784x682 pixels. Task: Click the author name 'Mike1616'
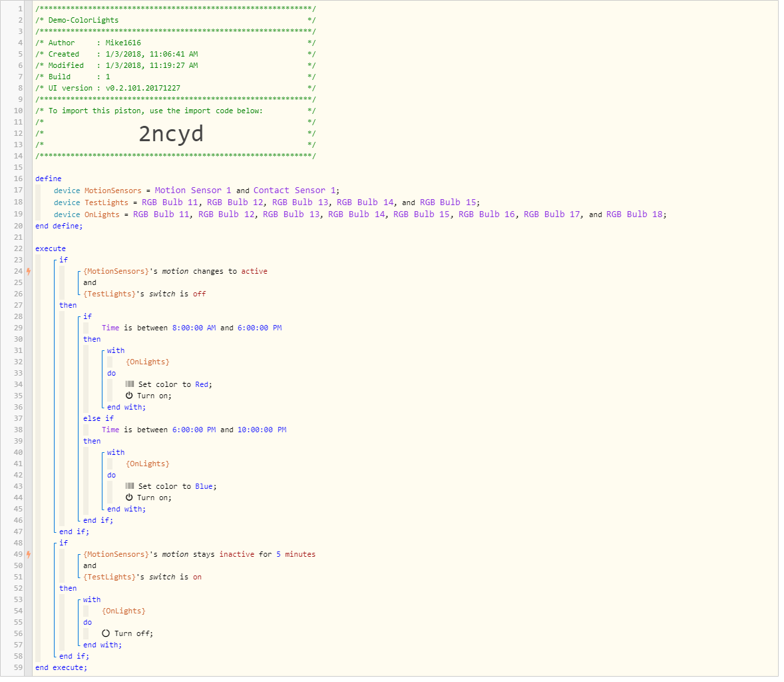124,43
